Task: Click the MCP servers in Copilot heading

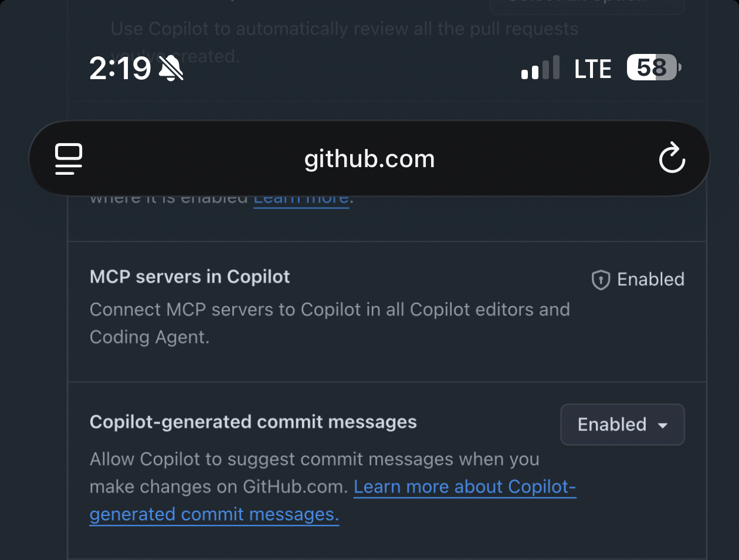Action: pyautogui.click(x=189, y=277)
